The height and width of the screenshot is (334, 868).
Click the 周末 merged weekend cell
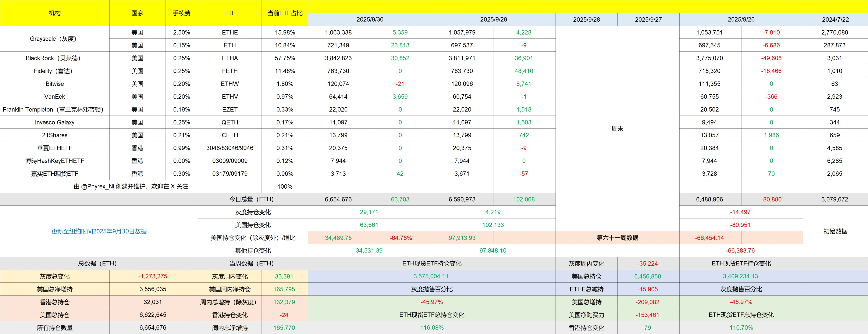(x=617, y=129)
